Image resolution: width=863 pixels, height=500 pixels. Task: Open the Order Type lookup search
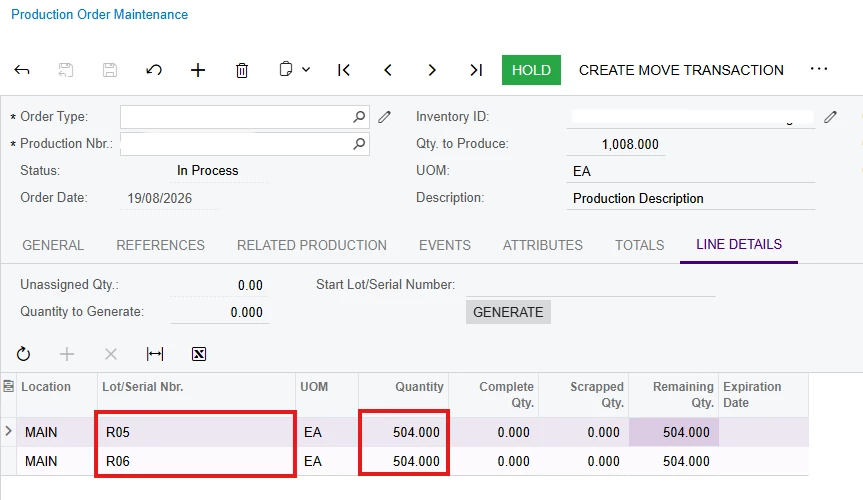pos(359,117)
